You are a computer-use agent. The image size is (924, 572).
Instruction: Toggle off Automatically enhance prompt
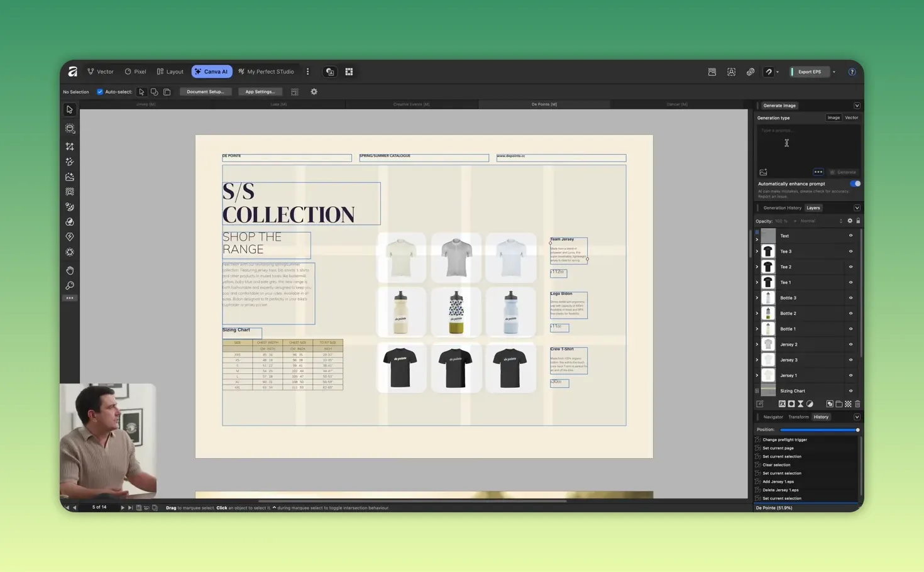click(x=855, y=184)
